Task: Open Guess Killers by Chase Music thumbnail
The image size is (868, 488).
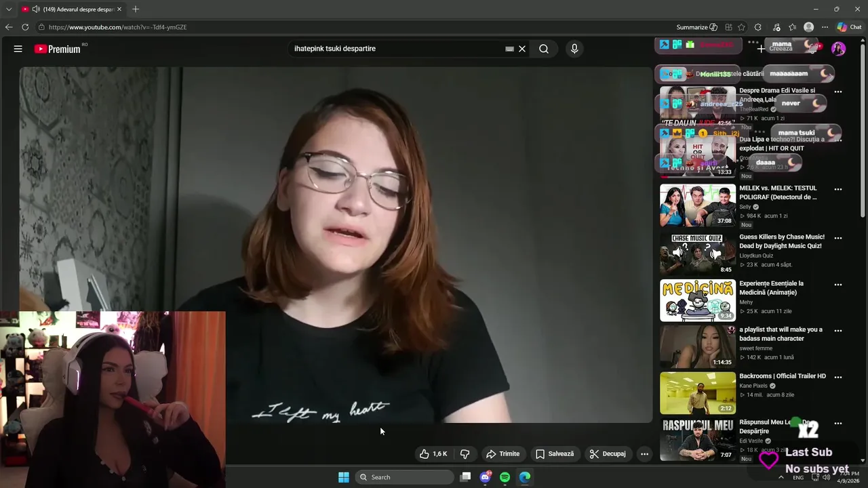Action: tap(698, 254)
